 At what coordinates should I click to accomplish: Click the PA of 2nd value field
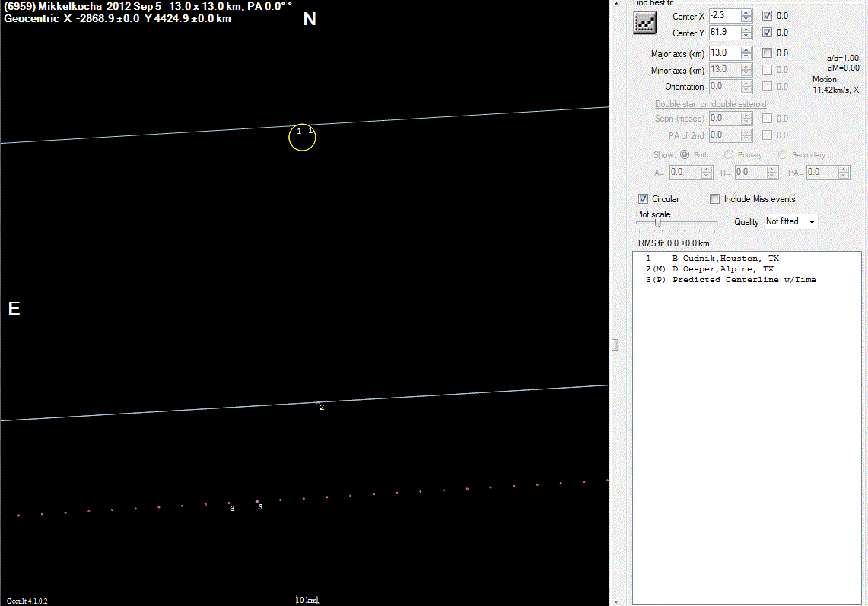[725, 135]
